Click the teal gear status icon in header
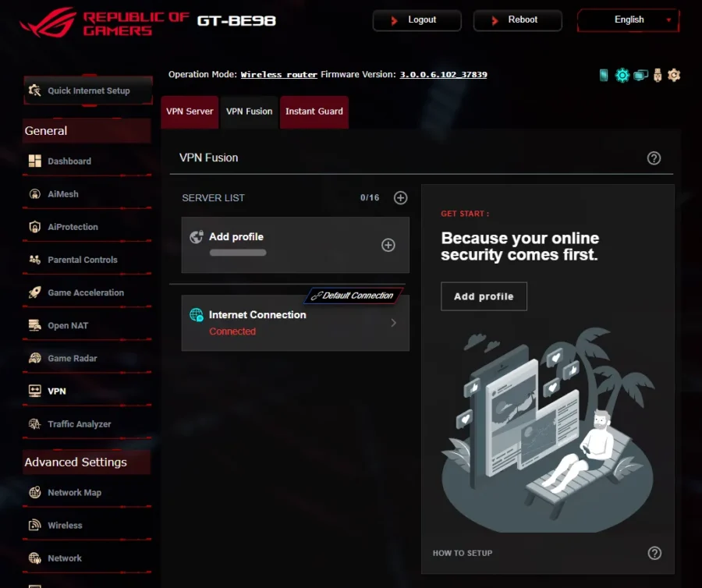702x588 pixels. pyautogui.click(x=622, y=75)
